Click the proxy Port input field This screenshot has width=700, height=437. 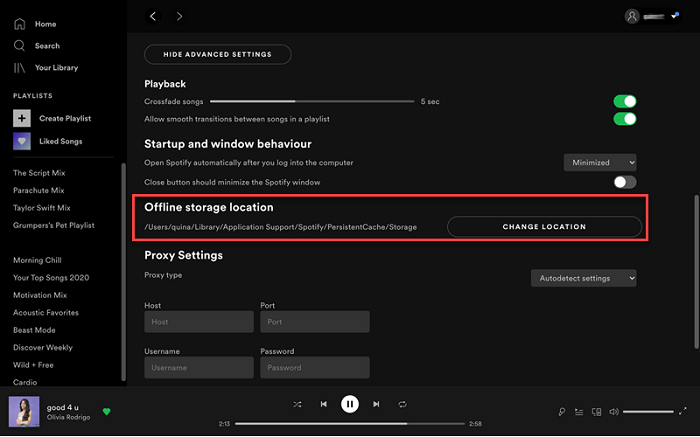click(x=315, y=322)
